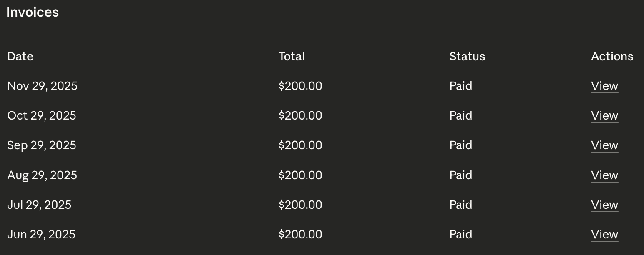This screenshot has height=255, width=644.
Task: Sort by the Status column header
Action: tap(467, 56)
